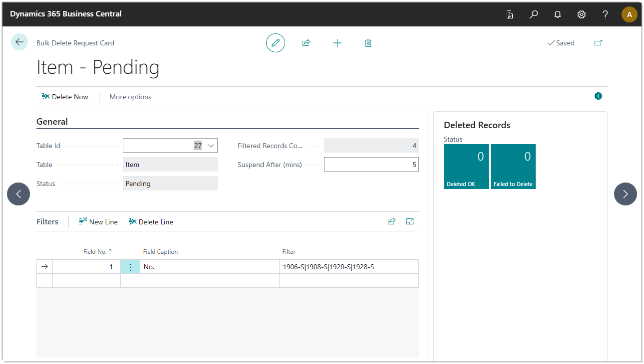Expand the Table Id dropdown
Image resolution: width=644 pixels, height=364 pixels.
pyautogui.click(x=211, y=146)
